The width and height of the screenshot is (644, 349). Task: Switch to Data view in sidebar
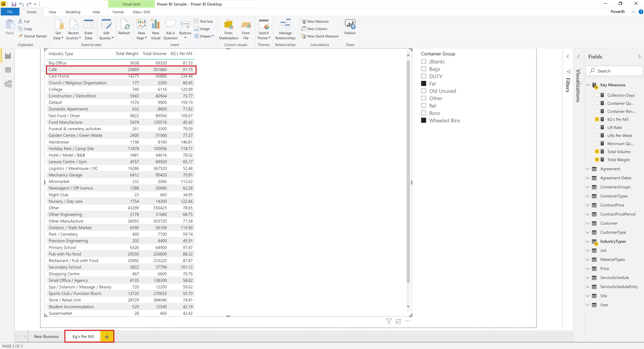8,70
